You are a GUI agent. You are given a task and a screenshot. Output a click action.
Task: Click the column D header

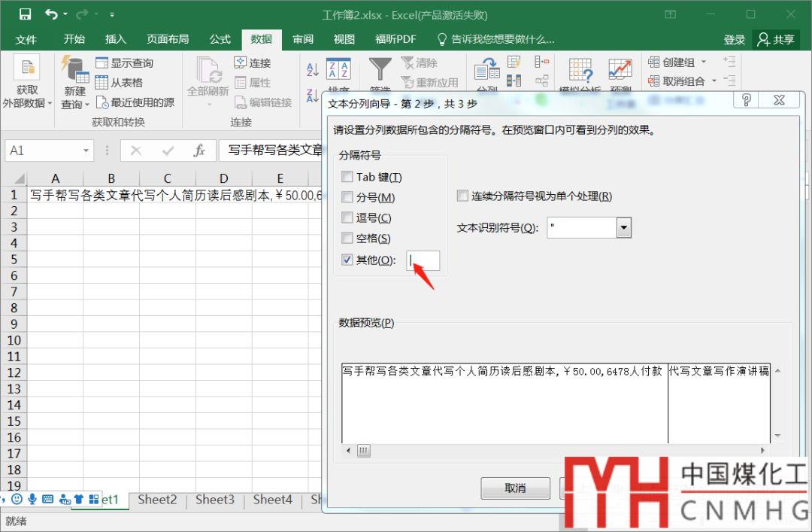pos(224,178)
